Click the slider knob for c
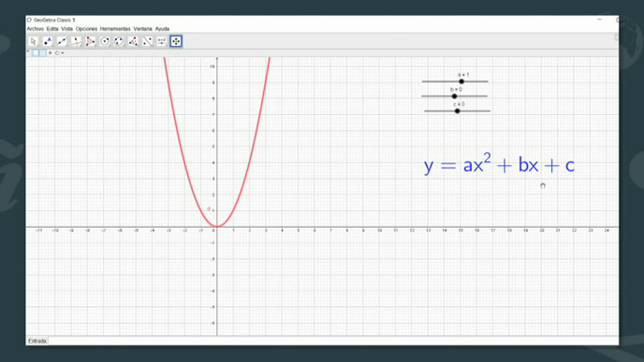 (457, 111)
